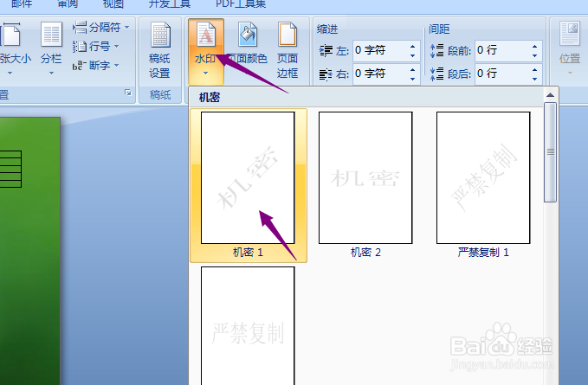Increase the right indent with up arrow
The width and height of the screenshot is (588, 385).
tap(412, 70)
